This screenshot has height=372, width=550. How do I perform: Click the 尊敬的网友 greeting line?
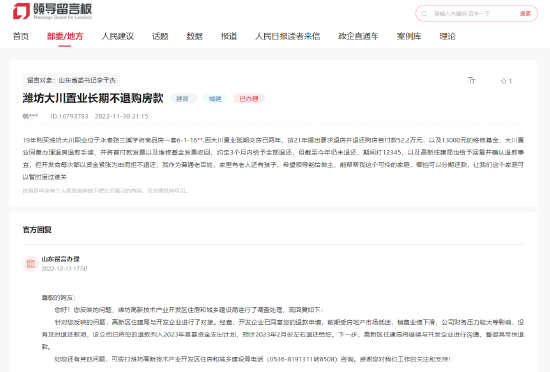(x=58, y=298)
